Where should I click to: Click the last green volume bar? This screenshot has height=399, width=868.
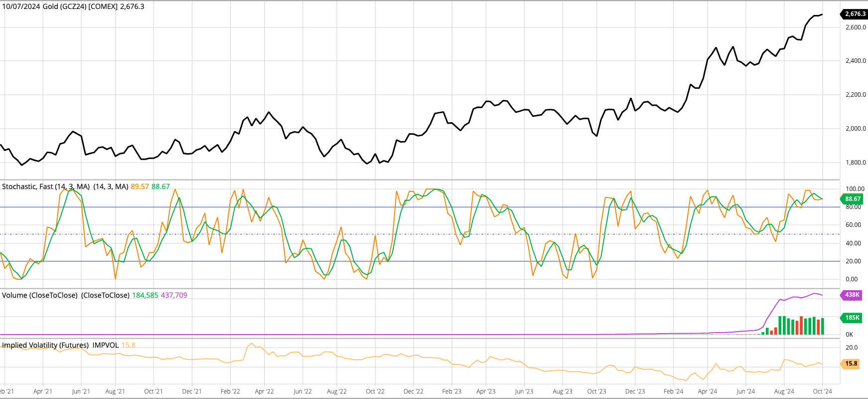(822, 327)
